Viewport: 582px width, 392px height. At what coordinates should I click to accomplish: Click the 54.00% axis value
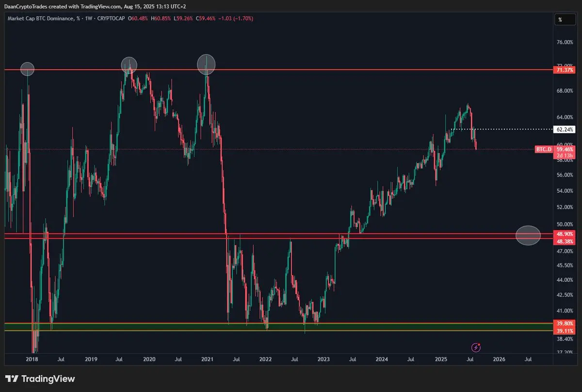566,191
